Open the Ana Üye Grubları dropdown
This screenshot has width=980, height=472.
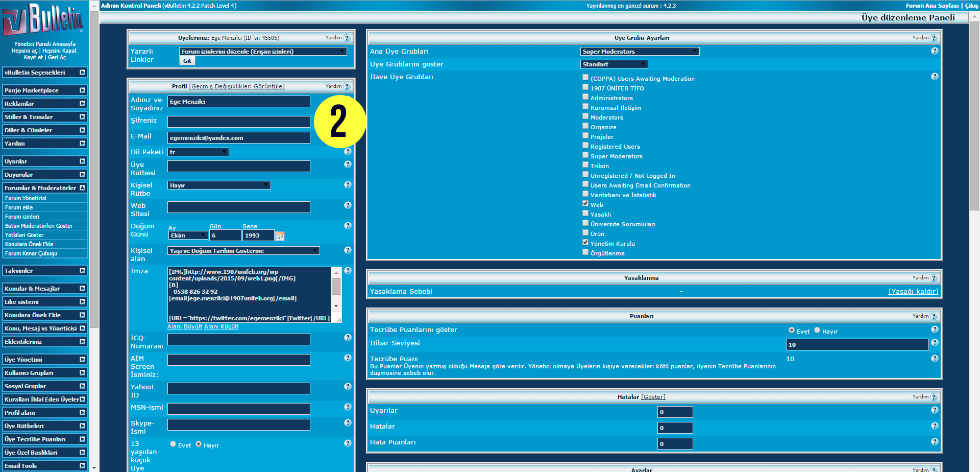coord(640,52)
